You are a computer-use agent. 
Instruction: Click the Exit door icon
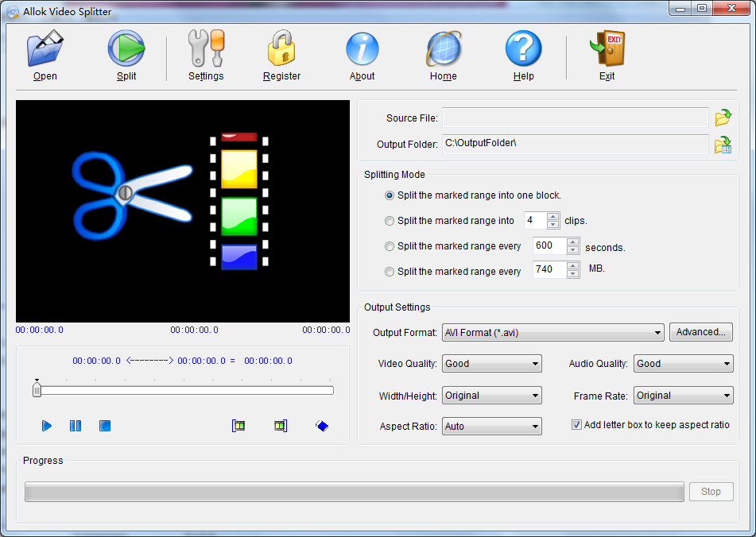pyautogui.click(x=607, y=48)
